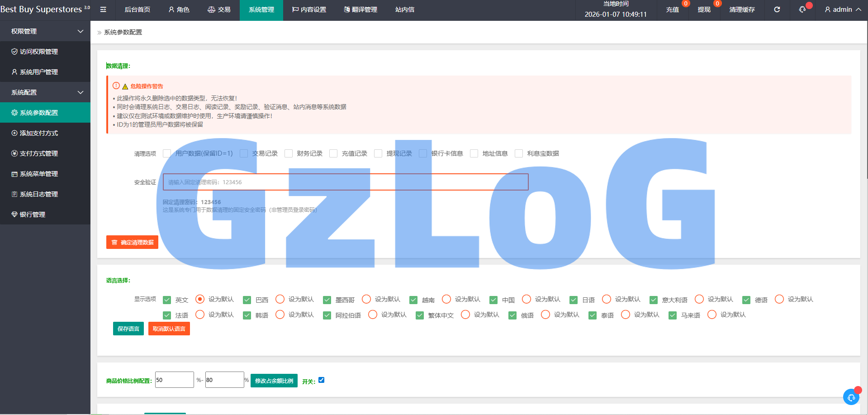Uncheck the 英文 language checkbox
This screenshot has height=415, width=868.
pos(167,300)
